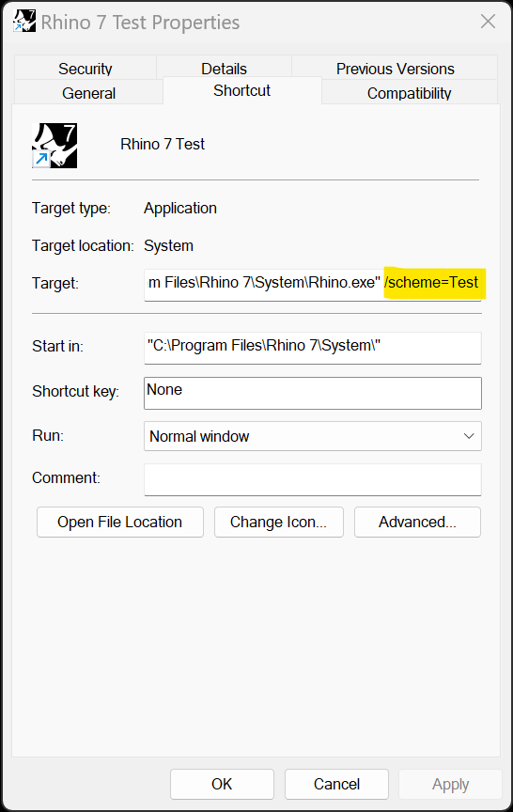
Task: Confirm with the OK button
Action: pyautogui.click(x=222, y=784)
